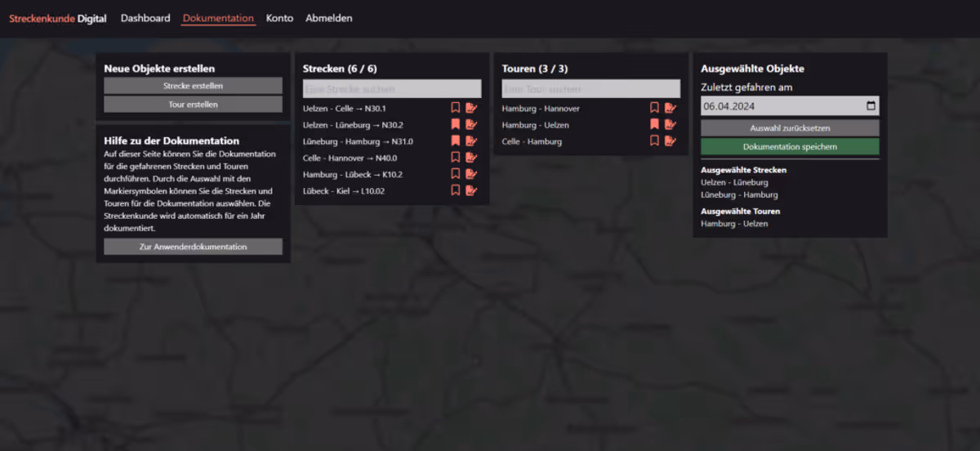The image size is (980, 451).
Task: Edit the Uelzen - Celle route
Action: point(471,108)
